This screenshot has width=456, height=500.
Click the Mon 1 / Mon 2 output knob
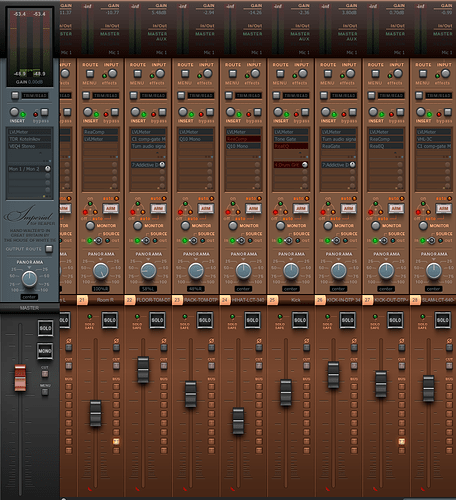[x=48, y=169]
